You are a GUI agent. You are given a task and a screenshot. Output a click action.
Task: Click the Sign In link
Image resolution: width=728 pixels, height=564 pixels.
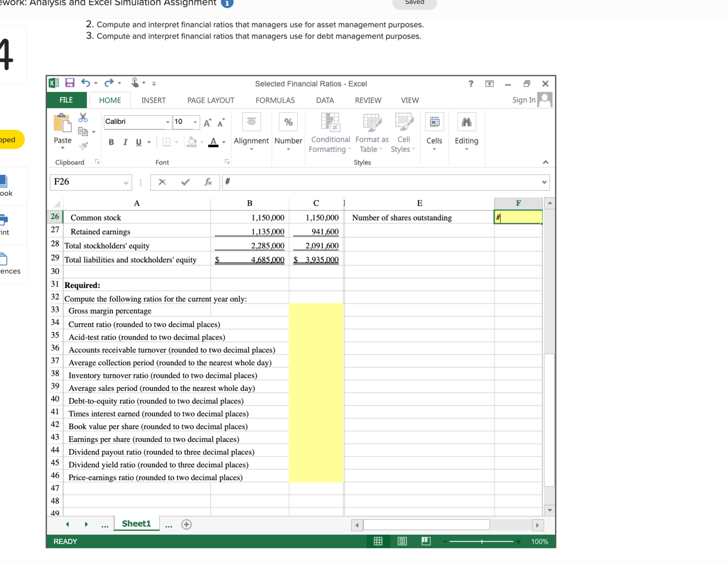(x=523, y=100)
